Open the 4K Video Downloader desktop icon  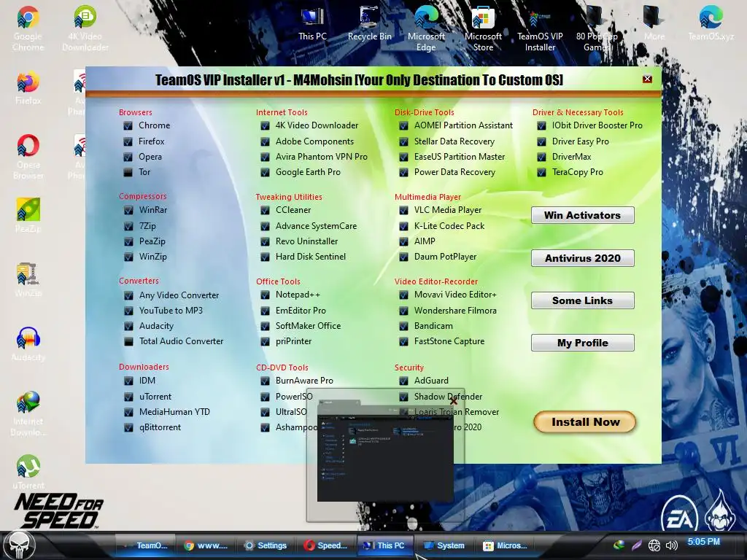(x=85, y=28)
